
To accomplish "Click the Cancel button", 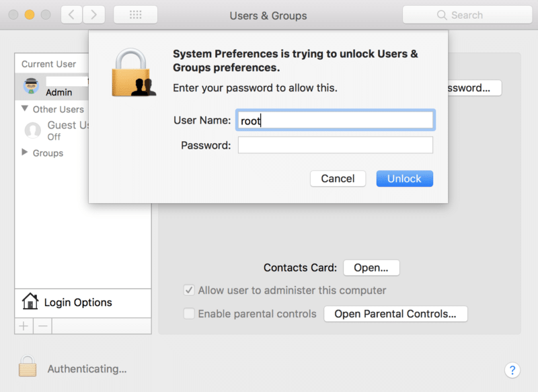I will [x=338, y=179].
